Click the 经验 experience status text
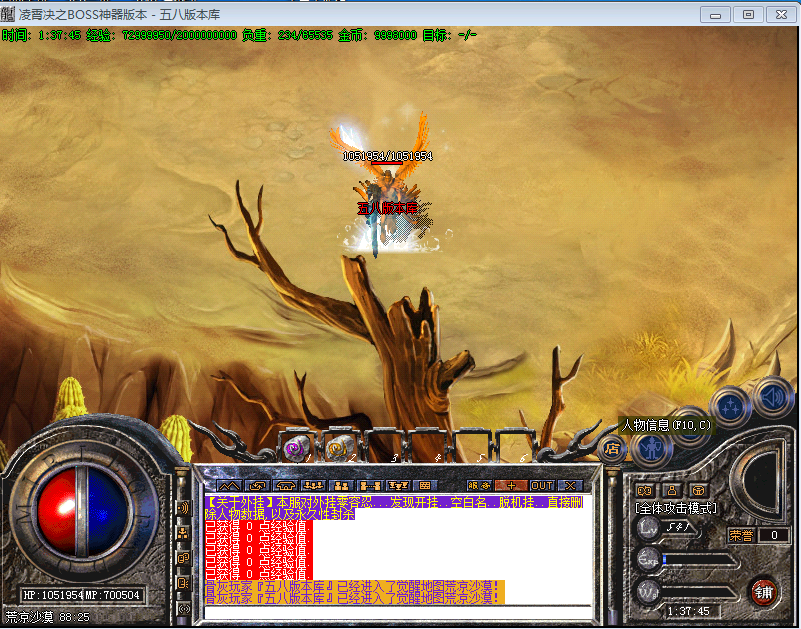Image resolution: width=801 pixels, height=629 pixels. (161, 35)
